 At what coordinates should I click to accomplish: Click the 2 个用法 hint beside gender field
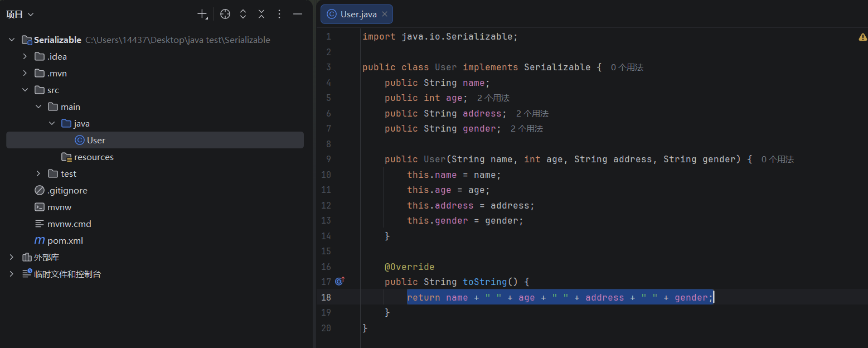pos(526,129)
